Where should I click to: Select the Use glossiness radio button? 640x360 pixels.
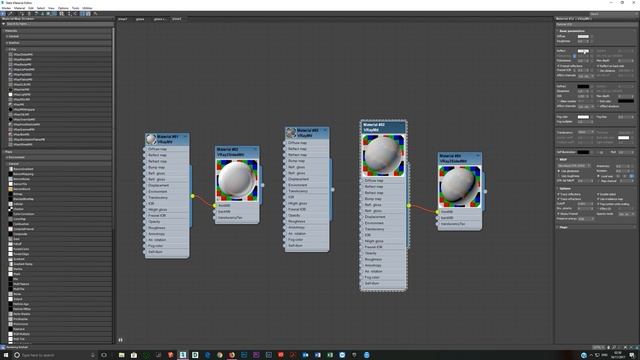pyautogui.click(x=559, y=171)
